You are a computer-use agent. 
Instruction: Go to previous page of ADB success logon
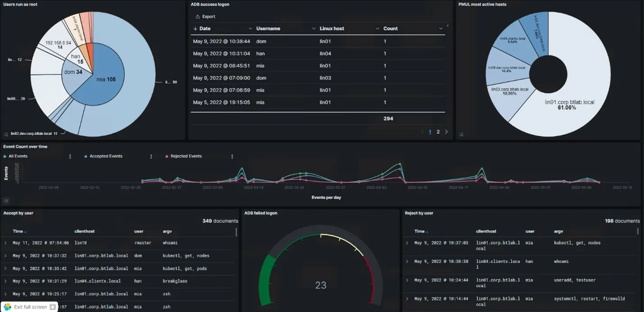coord(422,132)
